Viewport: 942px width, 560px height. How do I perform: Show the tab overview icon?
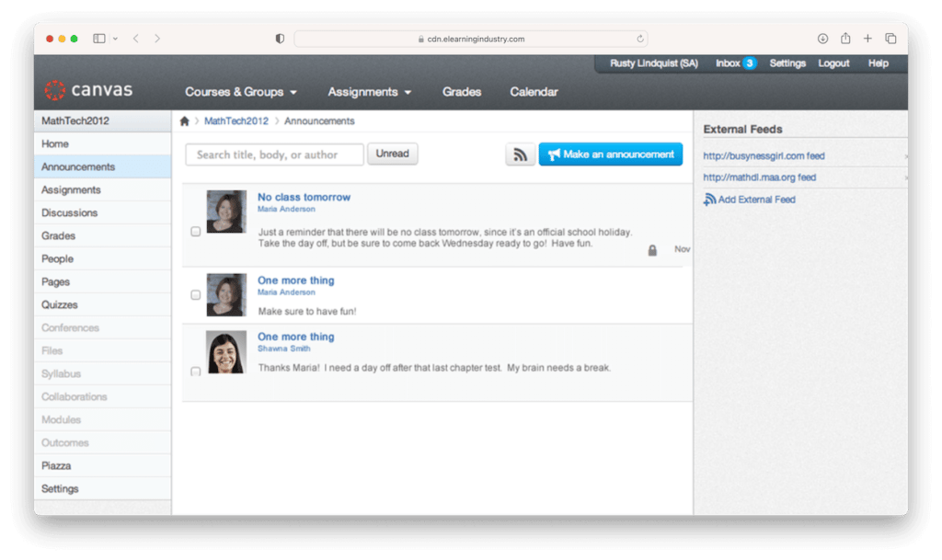[890, 39]
